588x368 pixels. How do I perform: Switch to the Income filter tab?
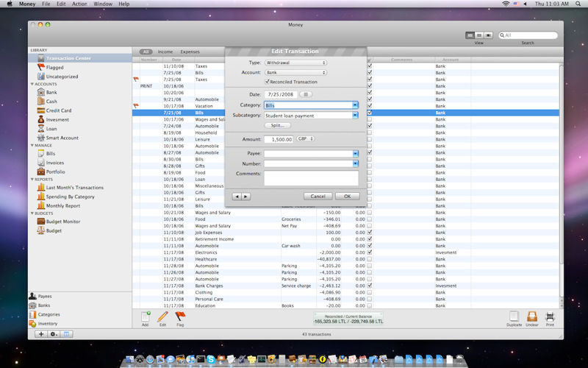(x=165, y=52)
